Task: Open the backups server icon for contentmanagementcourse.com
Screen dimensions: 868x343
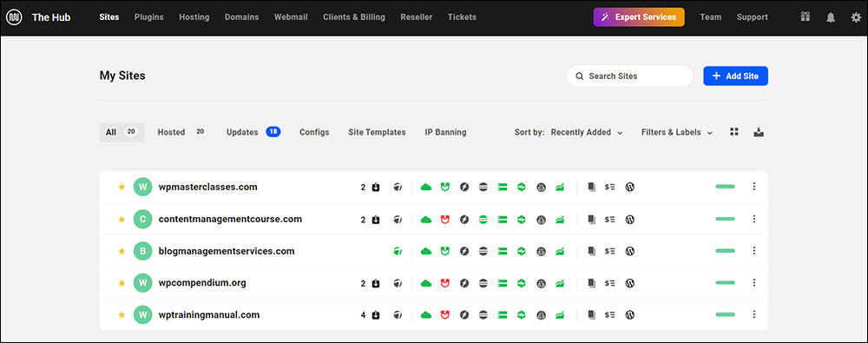Action: [503, 220]
